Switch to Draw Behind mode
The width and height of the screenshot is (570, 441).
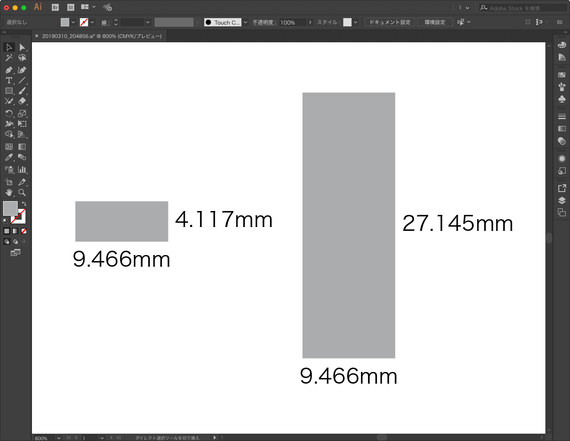[x=15, y=241]
